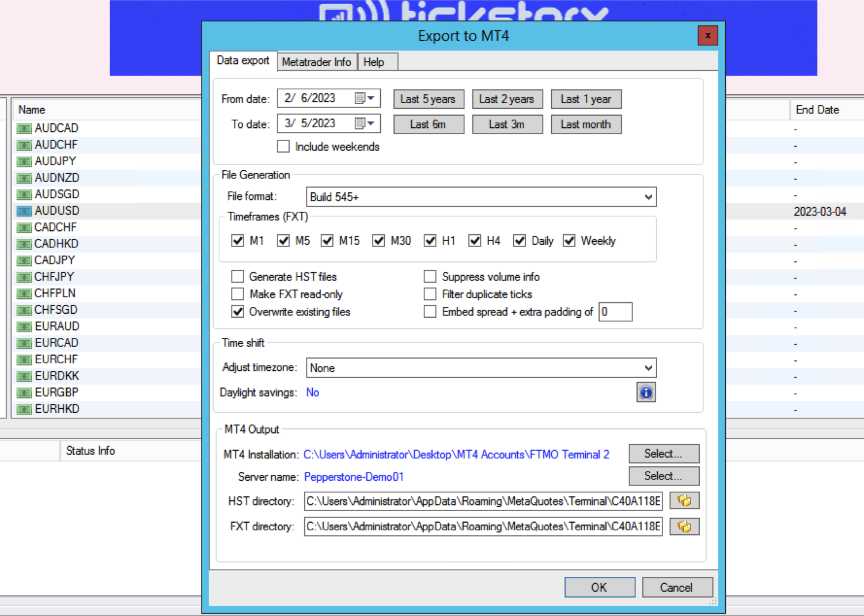
Task: Open the Help tab
Action: [378, 62]
